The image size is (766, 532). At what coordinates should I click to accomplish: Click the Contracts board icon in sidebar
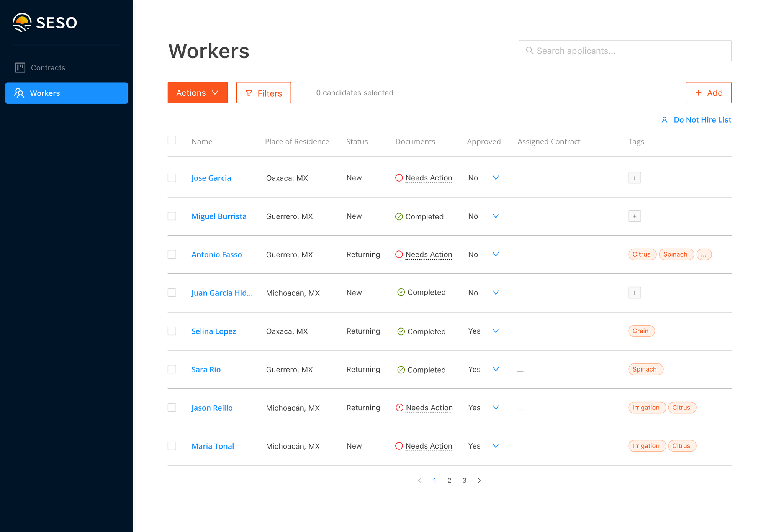tap(20, 68)
